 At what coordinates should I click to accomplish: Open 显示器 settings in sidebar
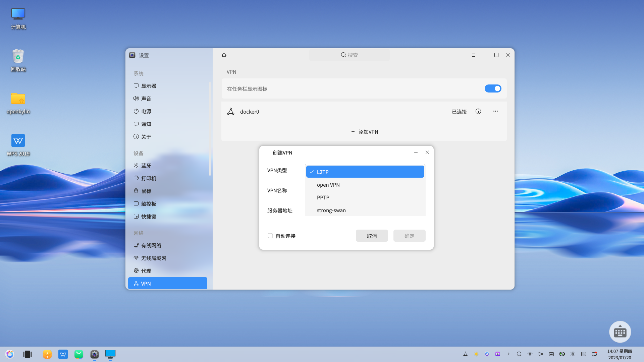168,86
